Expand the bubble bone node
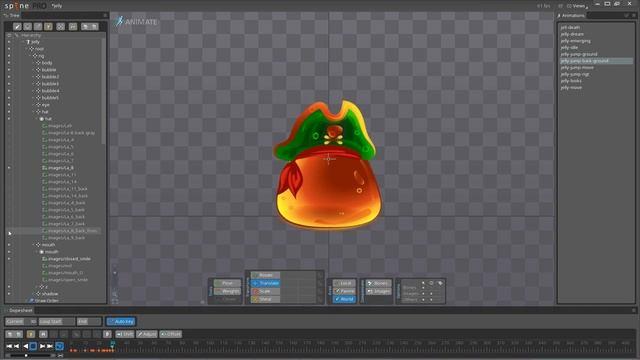Screen dimensions: 640x360 click(34, 70)
